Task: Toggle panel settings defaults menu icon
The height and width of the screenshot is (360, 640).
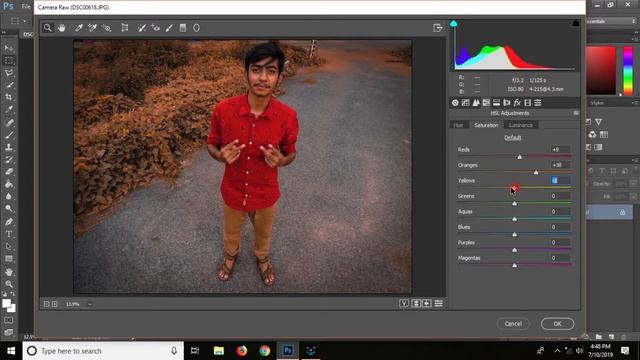Action: click(x=438, y=303)
